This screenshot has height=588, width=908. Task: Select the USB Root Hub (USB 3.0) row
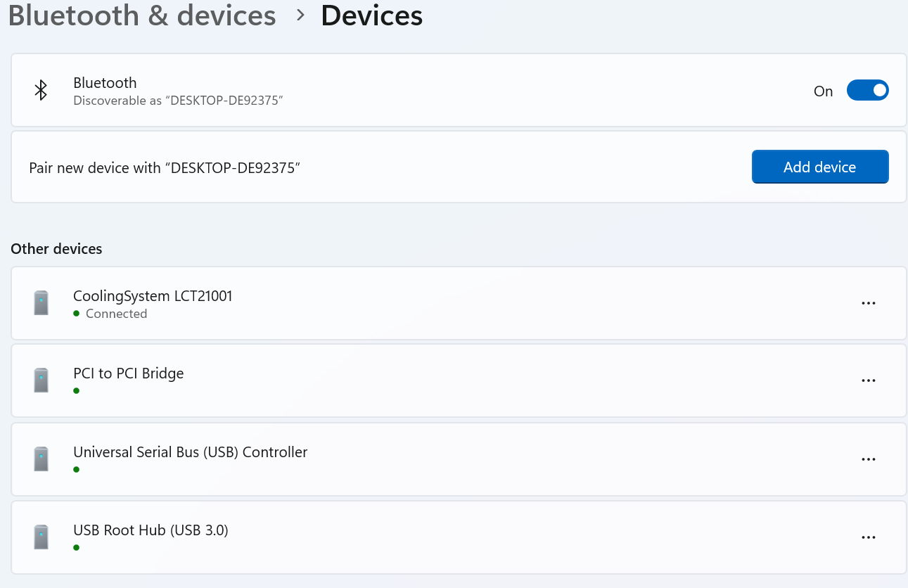pos(459,537)
